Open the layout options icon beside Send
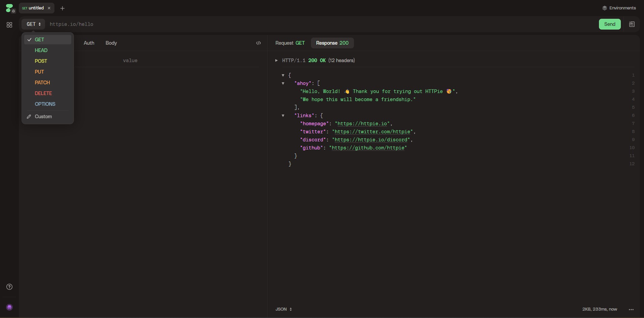 [x=632, y=24]
